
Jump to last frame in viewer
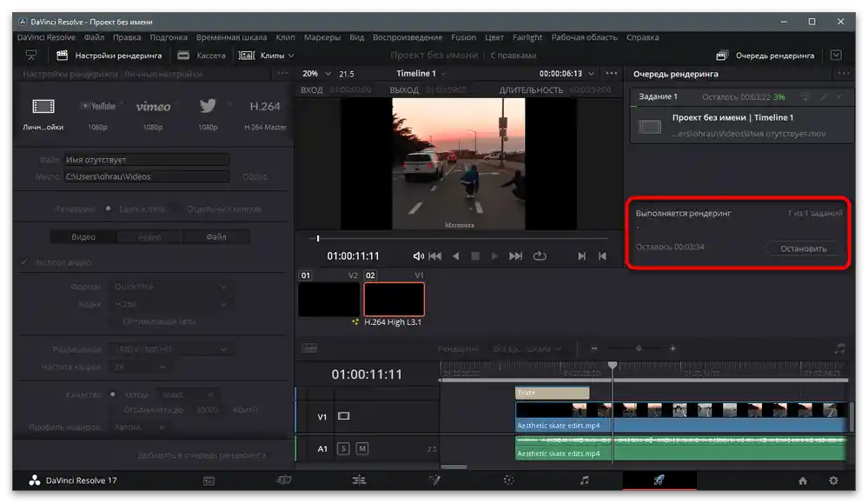(515, 256)
